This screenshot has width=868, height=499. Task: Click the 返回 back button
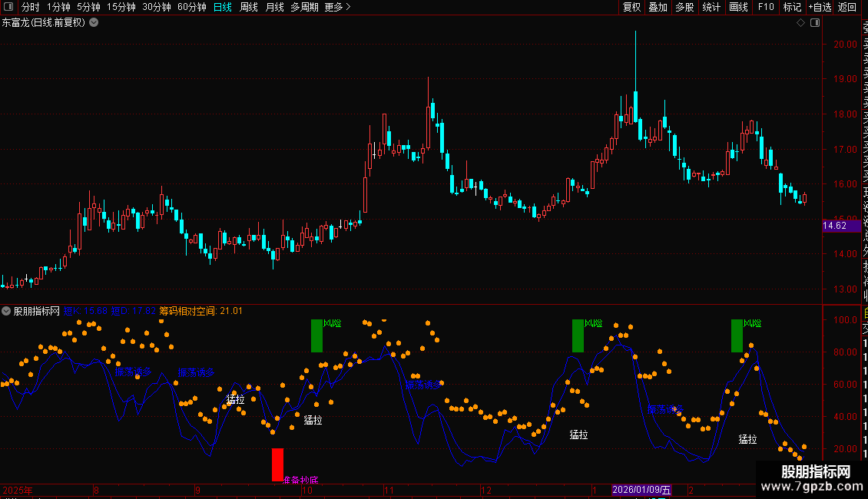pyautogui.click(x=847, y=7)
